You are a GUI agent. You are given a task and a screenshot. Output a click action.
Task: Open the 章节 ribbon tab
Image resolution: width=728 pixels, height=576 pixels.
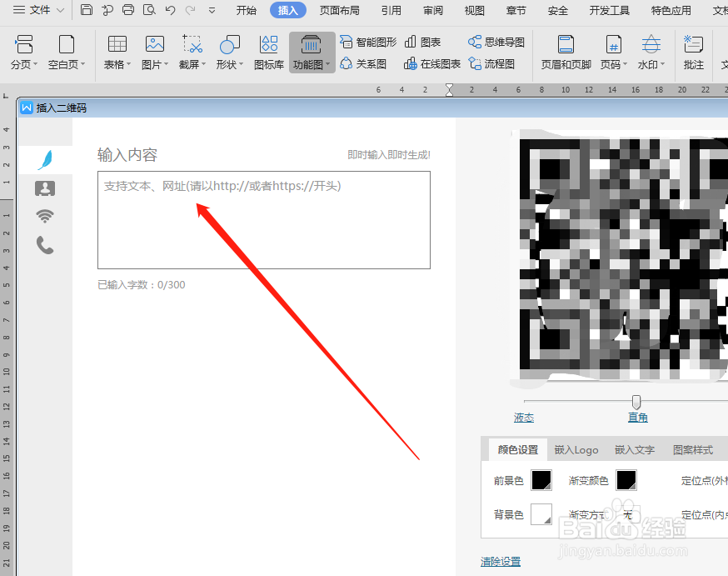click(516, 10)
